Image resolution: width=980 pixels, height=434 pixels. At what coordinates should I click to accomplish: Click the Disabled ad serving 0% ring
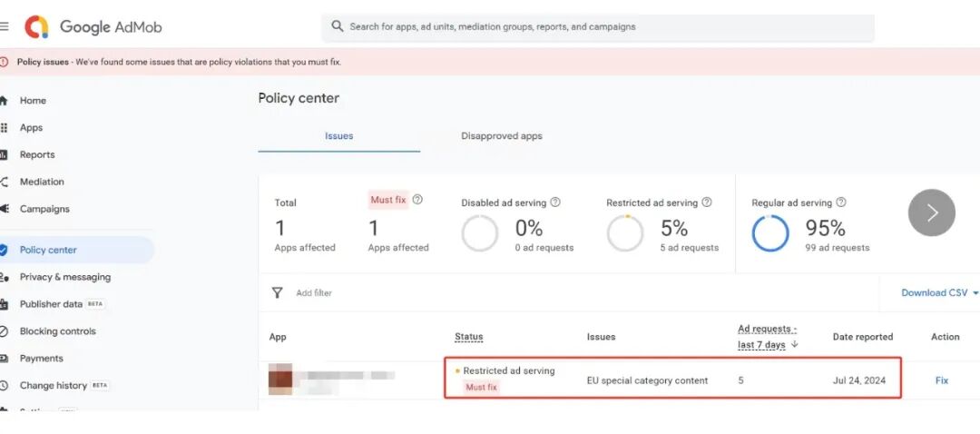(479, 233)
